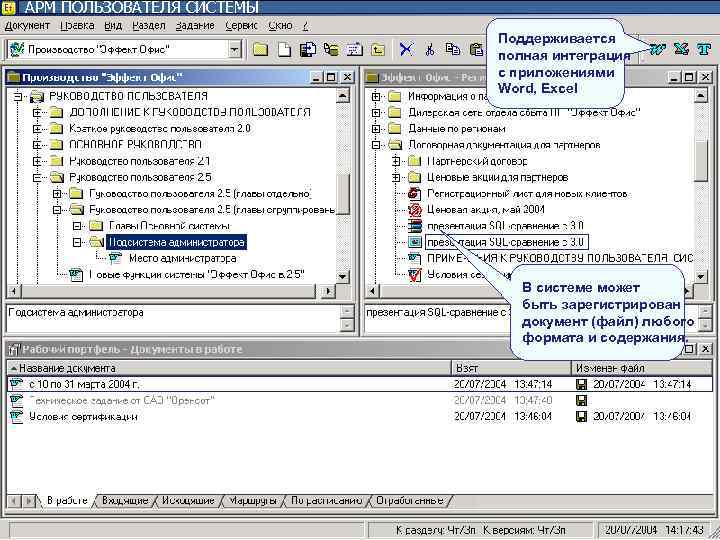Expand Краткое руководство пользователя 2.0 folder
720x540 pixels.
[x=37, y=129]
